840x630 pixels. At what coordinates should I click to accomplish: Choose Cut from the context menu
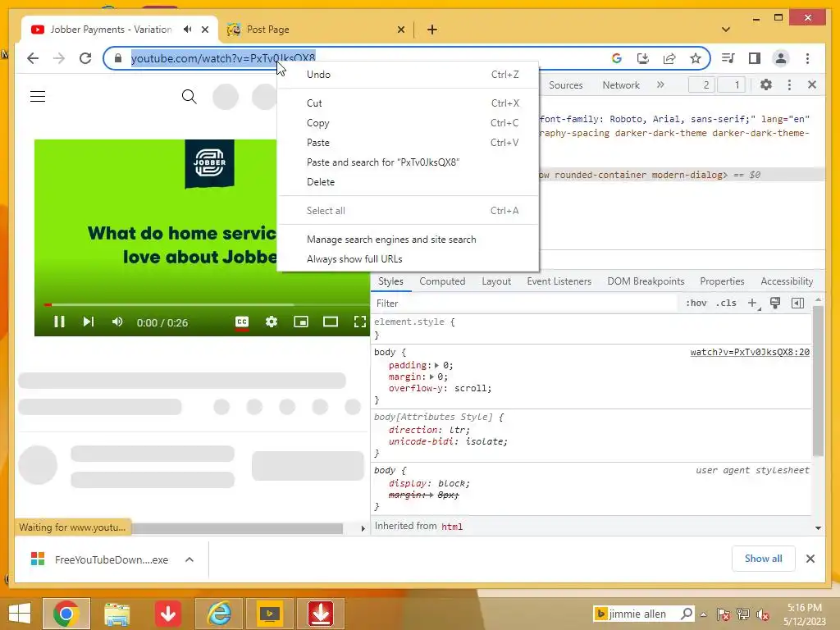point(408,103)
